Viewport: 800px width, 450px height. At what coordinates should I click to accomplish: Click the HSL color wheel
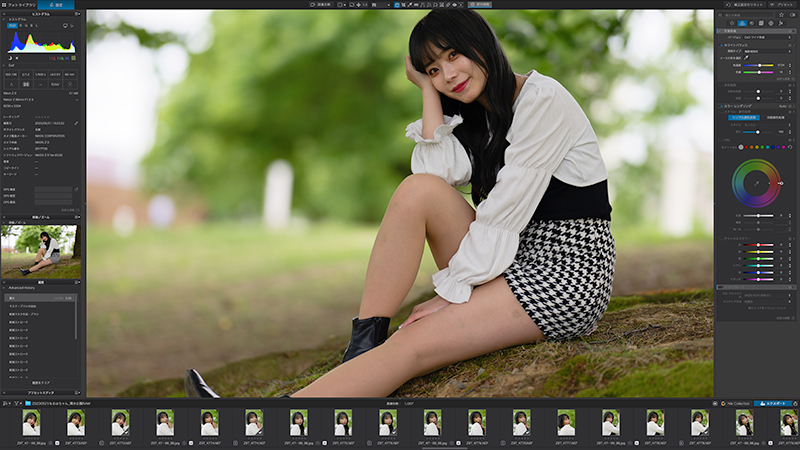(x=756, y=183)
